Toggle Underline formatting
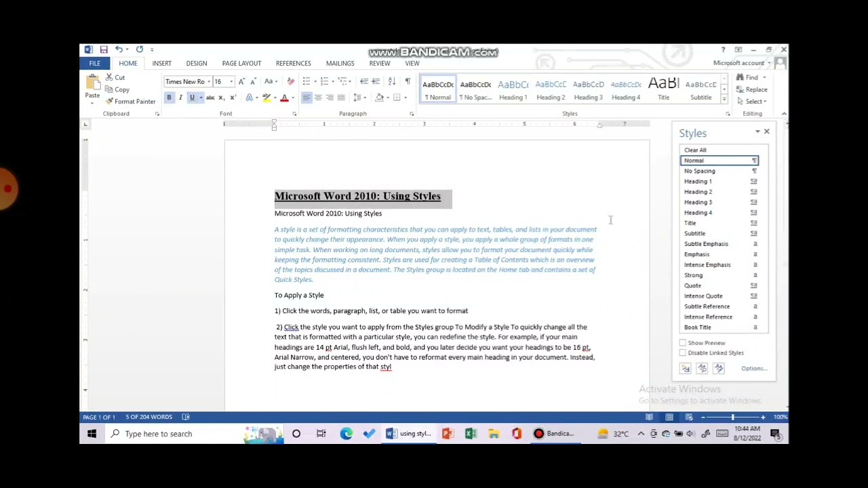 [x=192, y=98]
